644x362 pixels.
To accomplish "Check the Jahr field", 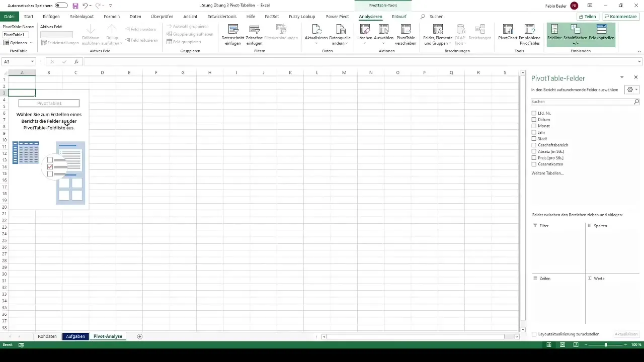I will [534, 132].
